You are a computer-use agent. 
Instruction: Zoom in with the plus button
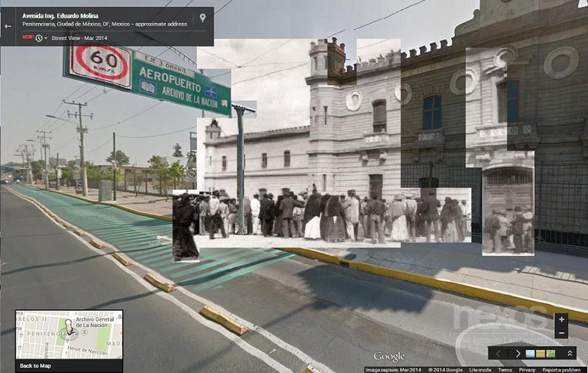(562, 319)
